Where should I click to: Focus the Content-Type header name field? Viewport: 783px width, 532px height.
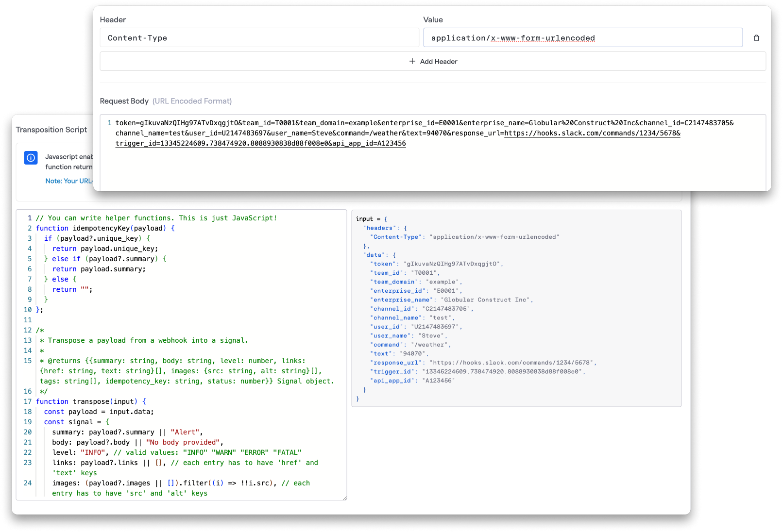point(259,38)
